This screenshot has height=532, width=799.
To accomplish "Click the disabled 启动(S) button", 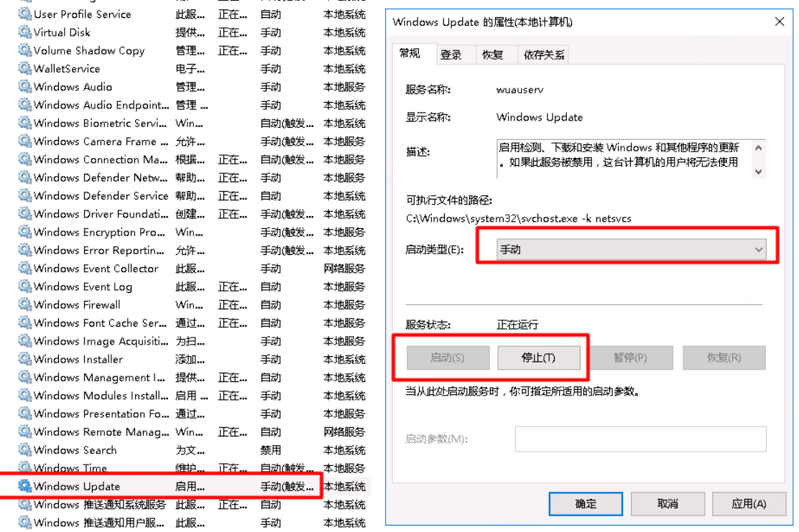I will (448, 358).
